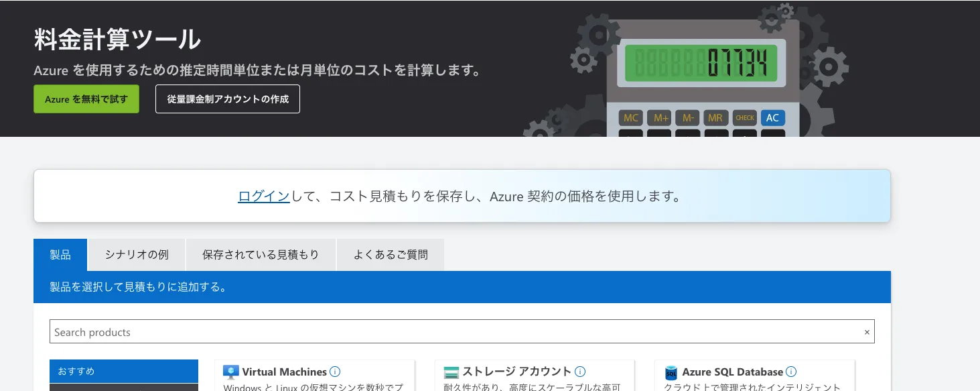Open the ログイン link

pyautogui.click(x=264, y=197)
